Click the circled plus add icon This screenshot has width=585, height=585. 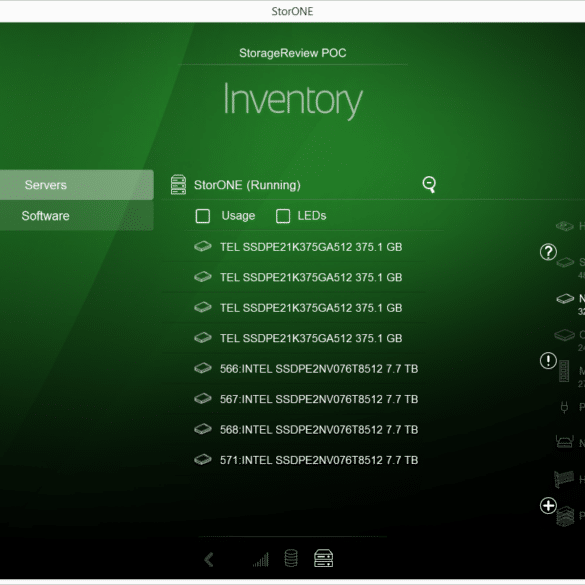pyautogui.click(x=548, y=506)
